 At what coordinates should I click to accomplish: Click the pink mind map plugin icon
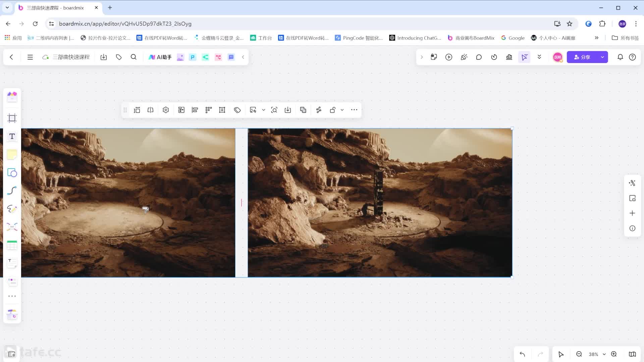pyautogui.click(x=218, y=57)
